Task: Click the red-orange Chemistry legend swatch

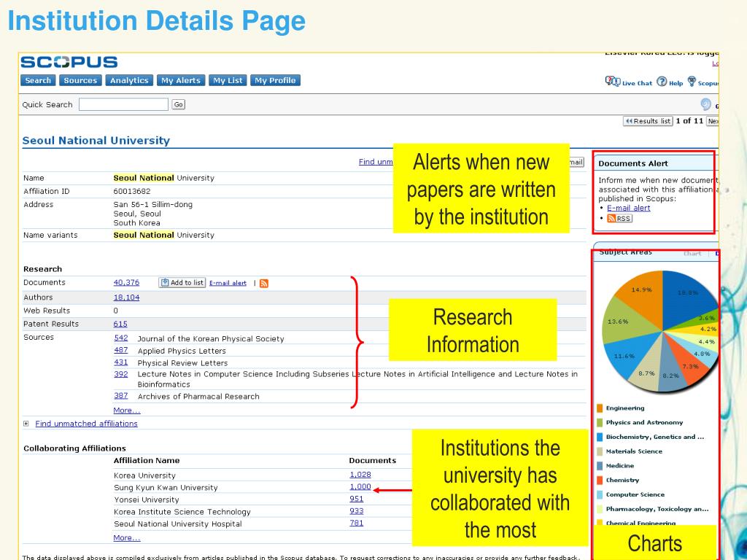Action: pyautogui.click(x=600, y=480)
